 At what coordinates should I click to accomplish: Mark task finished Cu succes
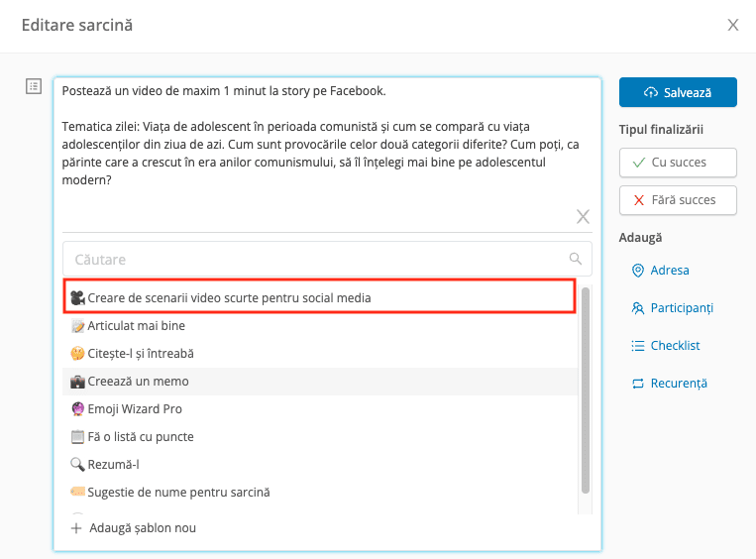point(678,163)
